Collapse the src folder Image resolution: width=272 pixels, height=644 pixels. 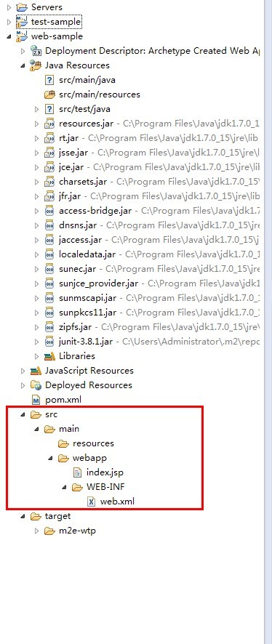[x=23, y=415]
